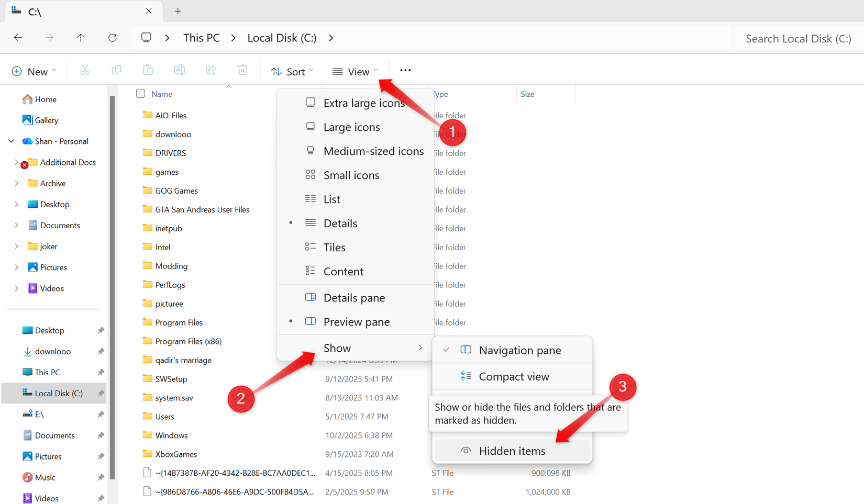Cut using the scissors toolbar icon
This screenshot has width=864, height=504.
(85, 70)
